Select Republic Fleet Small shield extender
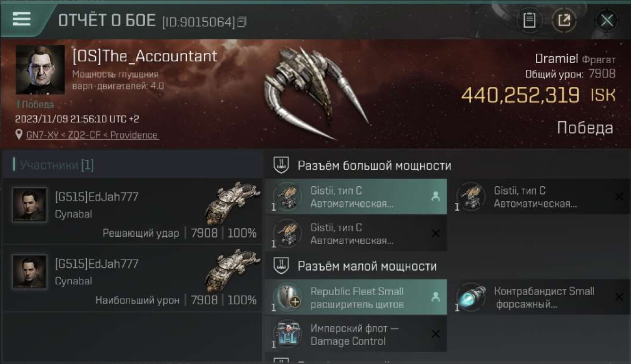Screen dimensions: 631x364 click(x=356, y=297)
